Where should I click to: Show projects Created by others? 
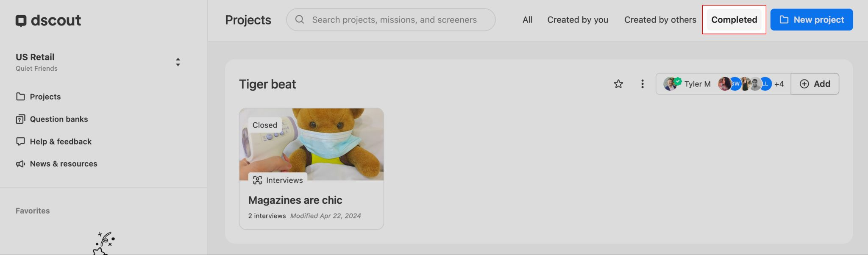[x=660, y=20]
